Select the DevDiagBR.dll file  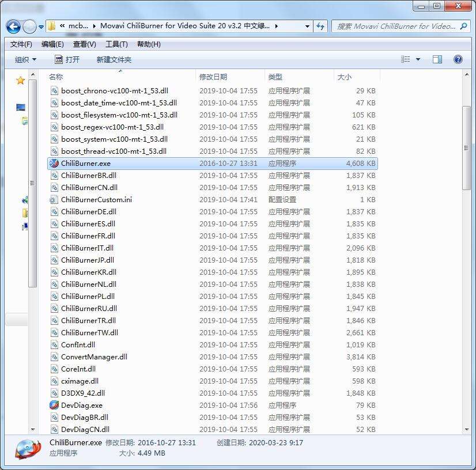click(x=85, y=417)
